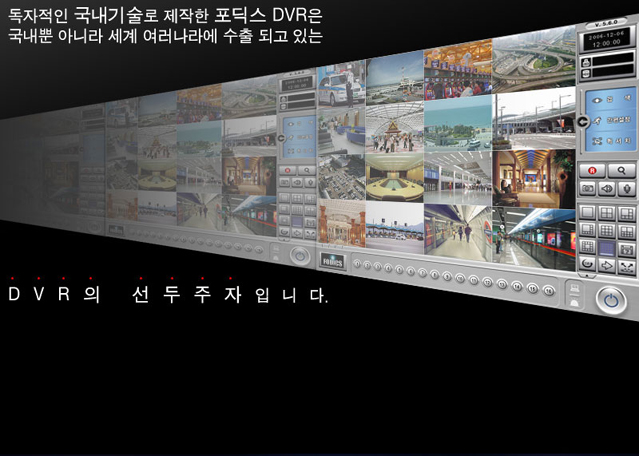Select single-screen layout button
639x456 pixels.
coord(587,213)
